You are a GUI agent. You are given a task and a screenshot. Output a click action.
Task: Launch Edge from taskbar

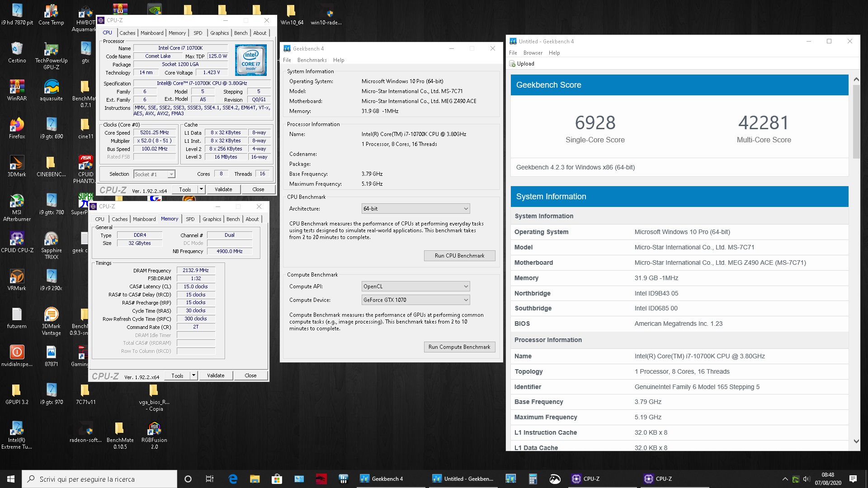coord(233,479)
